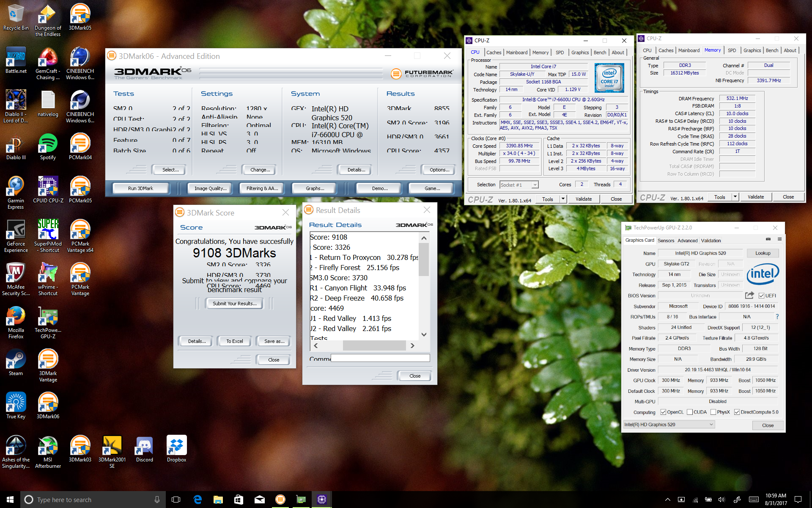Open GeForce Experience desktop icon
Screen dimensions: 812x508
point(16,236)
